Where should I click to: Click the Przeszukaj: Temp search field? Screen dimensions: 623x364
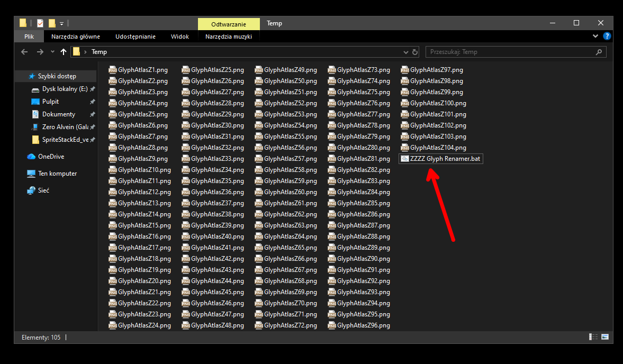coord(516,52)
